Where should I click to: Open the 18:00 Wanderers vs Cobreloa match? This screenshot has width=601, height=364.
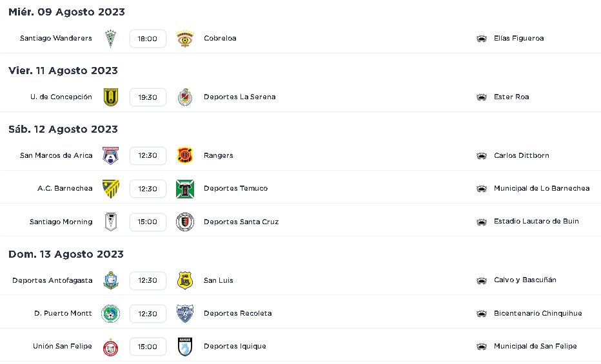[x=148, y=39]
